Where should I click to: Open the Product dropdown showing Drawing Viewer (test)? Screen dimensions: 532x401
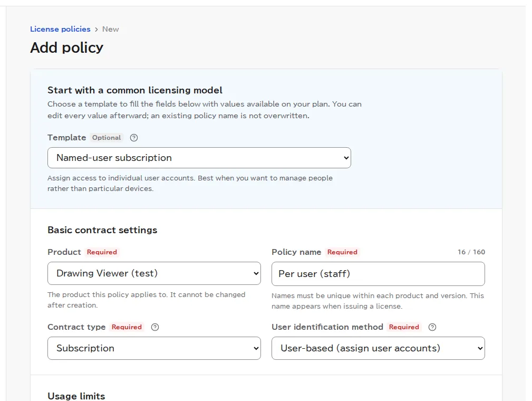point(154,273)
